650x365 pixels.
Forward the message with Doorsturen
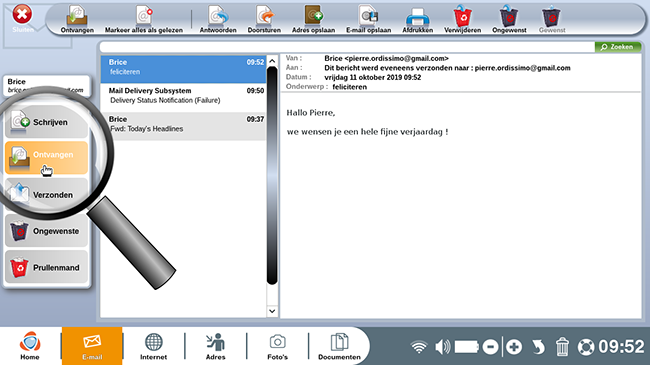(x=264, y=19)
